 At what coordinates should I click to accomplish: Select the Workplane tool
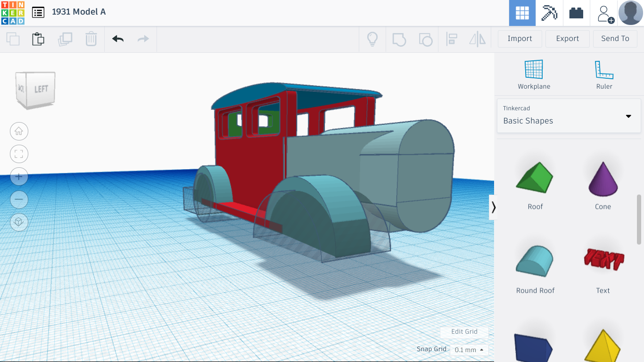(534, 74)
